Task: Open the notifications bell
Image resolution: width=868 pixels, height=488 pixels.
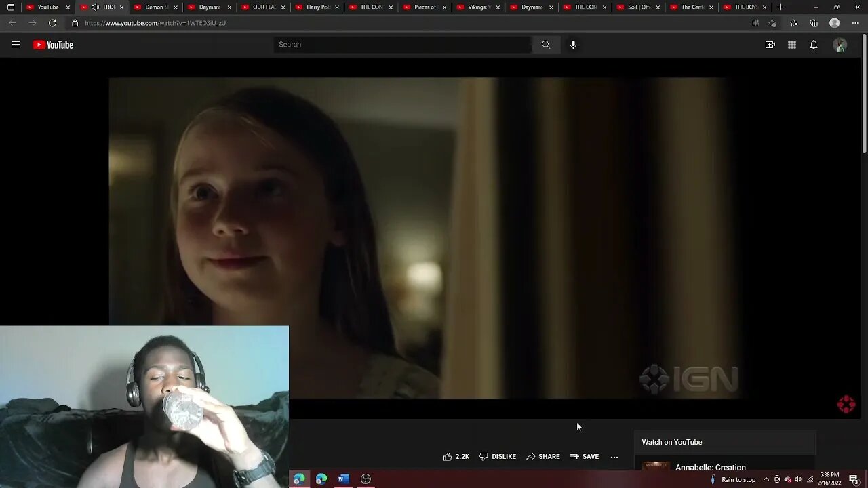Action: pos(814,45)
